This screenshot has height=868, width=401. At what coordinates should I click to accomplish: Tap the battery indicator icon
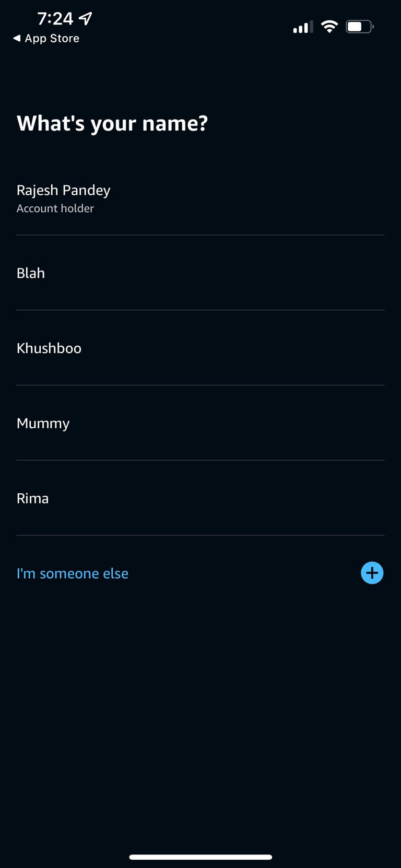[x=359, y=27]
